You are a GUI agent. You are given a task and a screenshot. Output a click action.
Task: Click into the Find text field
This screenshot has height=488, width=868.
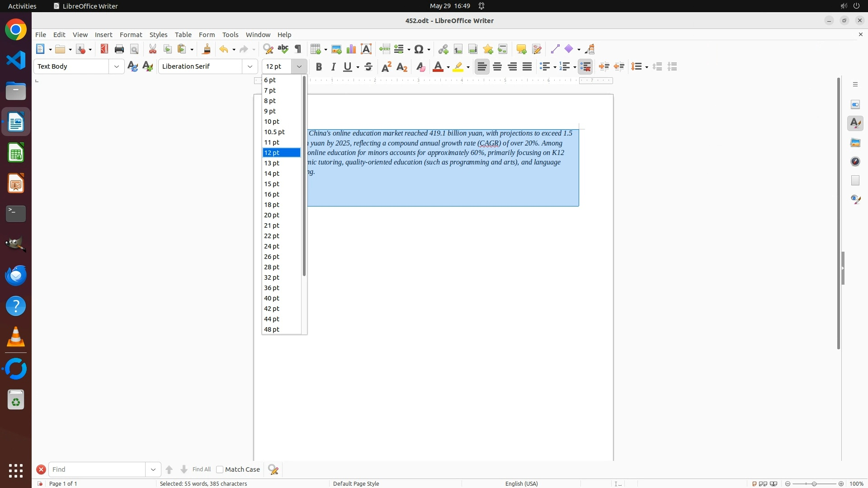(x=97, y=469)
